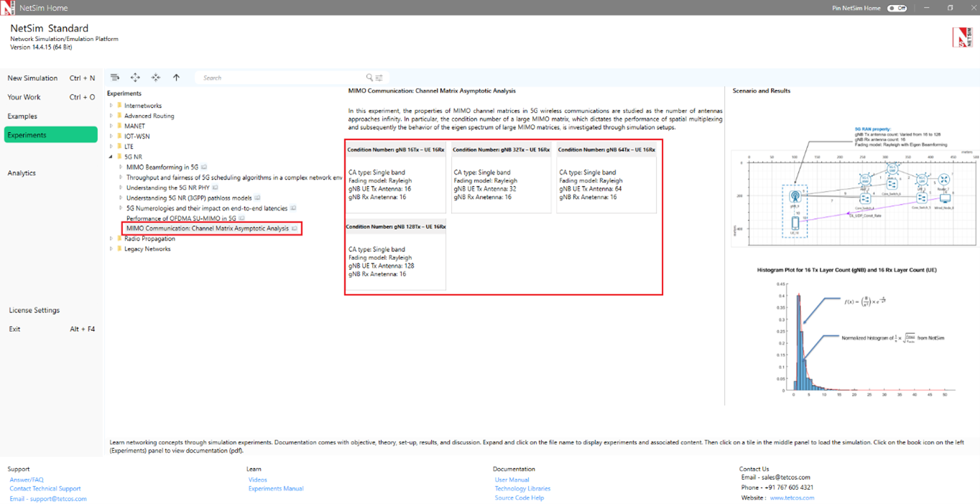Select Analytics in the left sidebar
This screenshot has width=980, height=504.
(x=22, y=173)
